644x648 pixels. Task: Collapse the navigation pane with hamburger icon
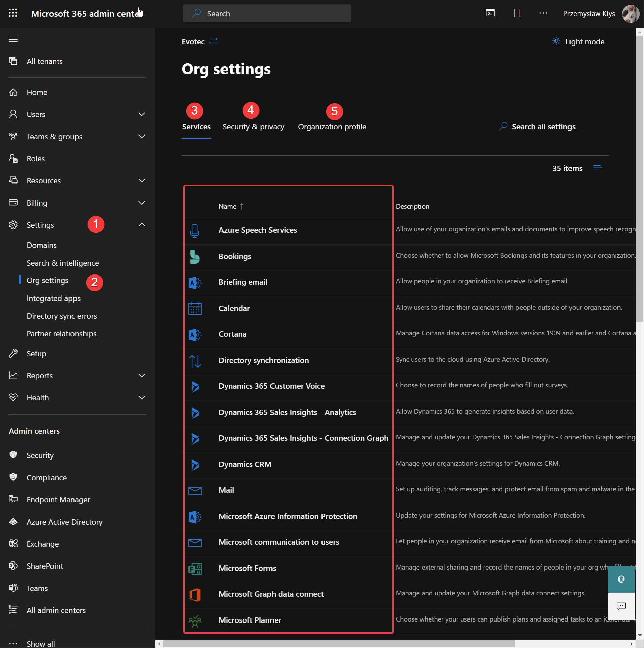click(x=13, y=39)
